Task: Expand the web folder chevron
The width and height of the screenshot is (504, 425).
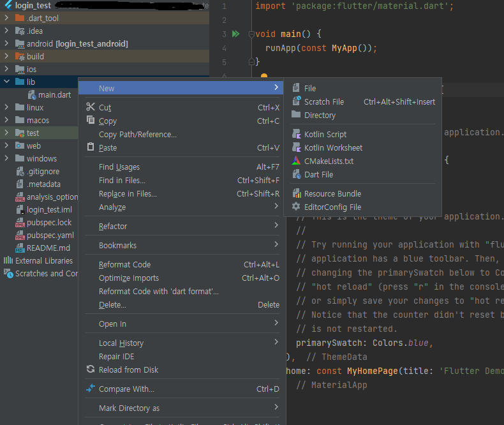Action: (x=6, y=145)
